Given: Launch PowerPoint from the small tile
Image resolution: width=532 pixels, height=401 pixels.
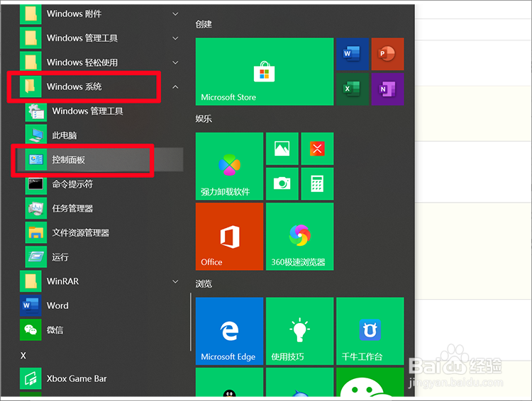Looking at the screenshot, I should pos(387,54).
